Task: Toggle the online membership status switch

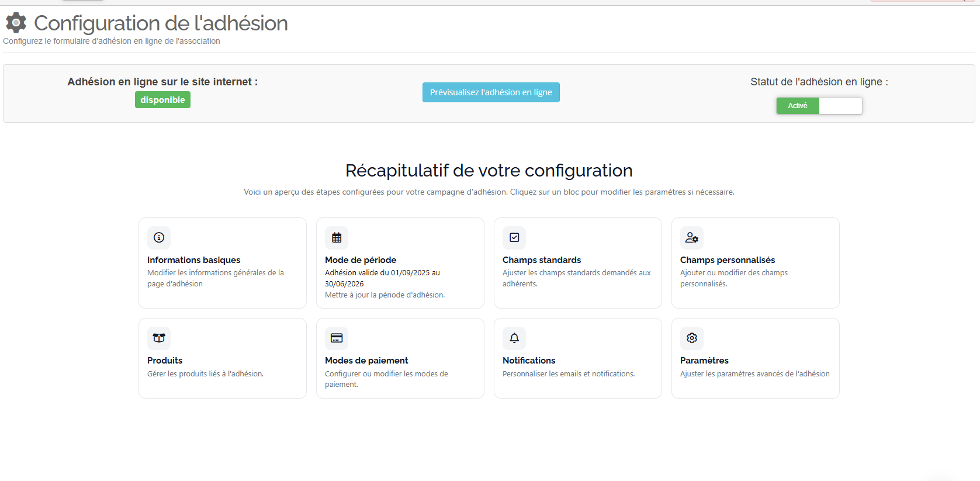Action: (819, 106)
